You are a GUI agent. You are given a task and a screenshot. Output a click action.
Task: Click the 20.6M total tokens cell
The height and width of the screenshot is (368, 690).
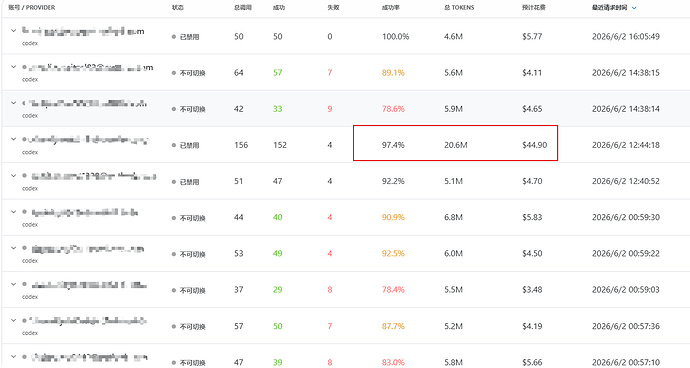point(455,145)
